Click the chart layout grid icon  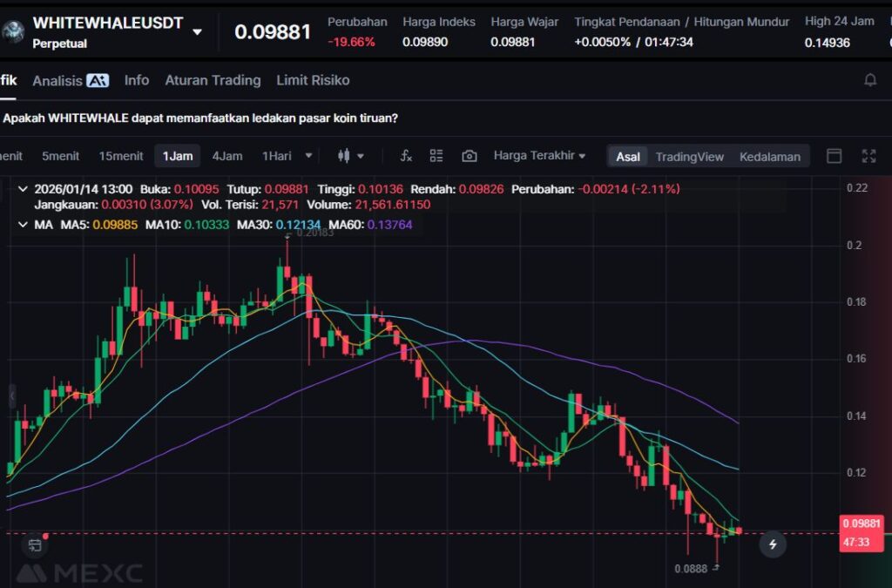[436, 156]
